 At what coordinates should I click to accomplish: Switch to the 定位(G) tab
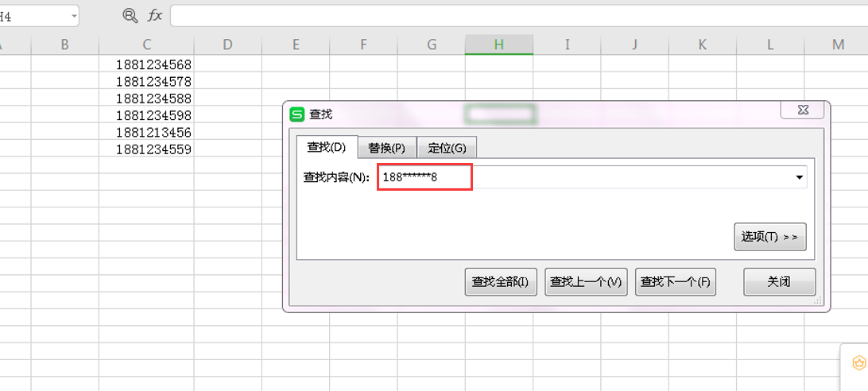click(x=447, y=149)
